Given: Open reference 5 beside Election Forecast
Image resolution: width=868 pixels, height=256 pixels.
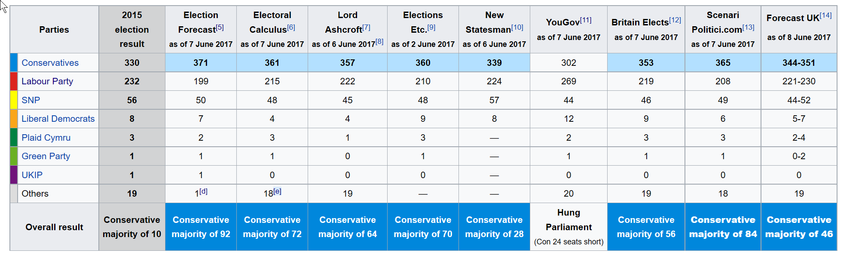Looking at the screenshot, I should pos(220,28).
